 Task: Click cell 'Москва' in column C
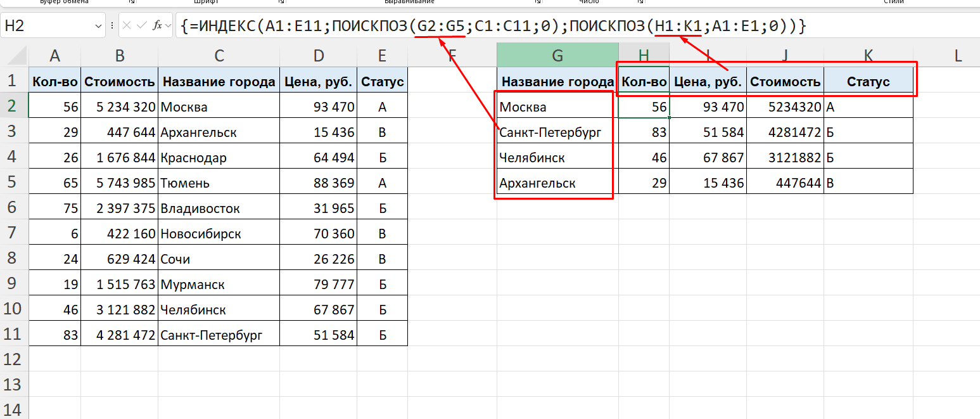click(219, 106)
